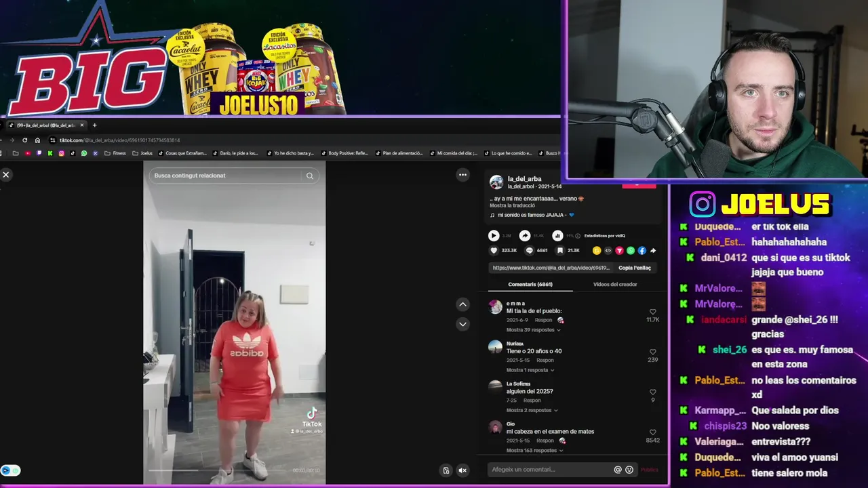Click the embed code icon
The width and height of the screenshot is (868, 488).
[x=608, y=251]
